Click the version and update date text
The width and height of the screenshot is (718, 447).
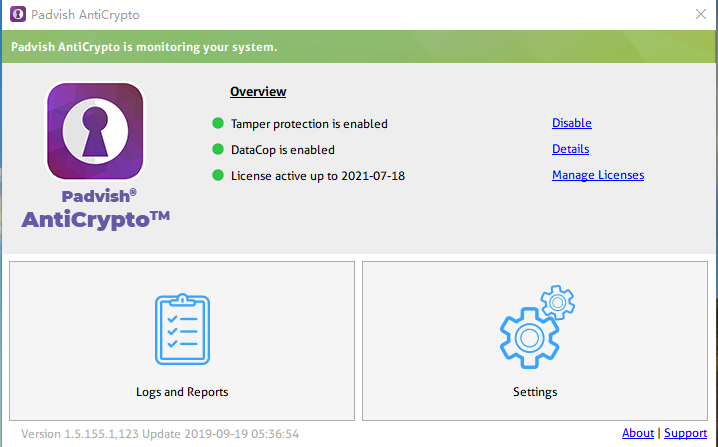[x=160, y=434]
